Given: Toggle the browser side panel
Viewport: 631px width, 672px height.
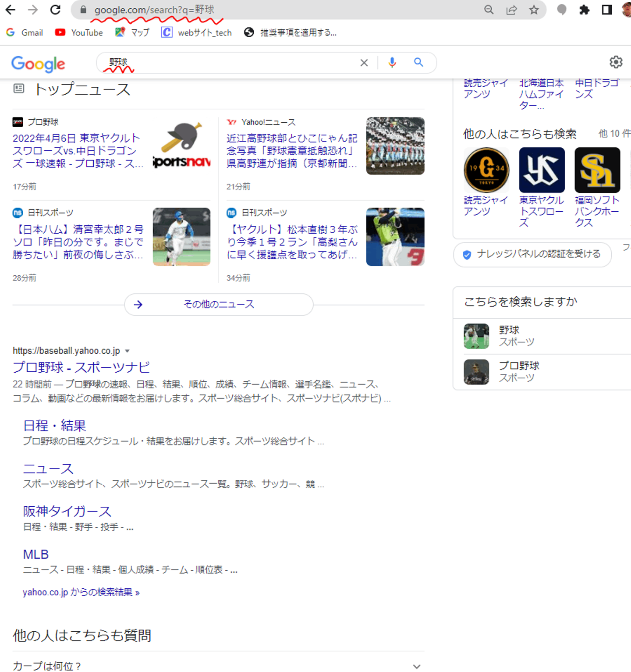Looking at the screenshot, I should coord(607,10).
